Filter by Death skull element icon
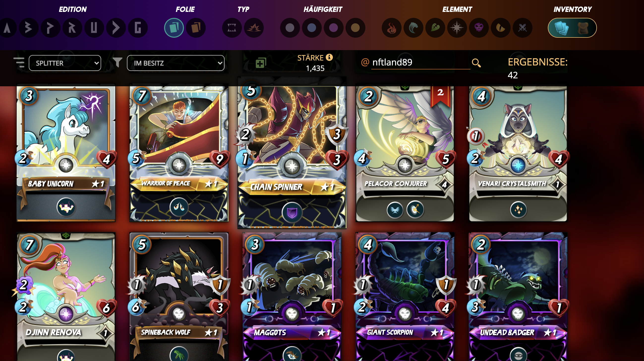Viewport: 644px width, 361px height. click(479, 28)
